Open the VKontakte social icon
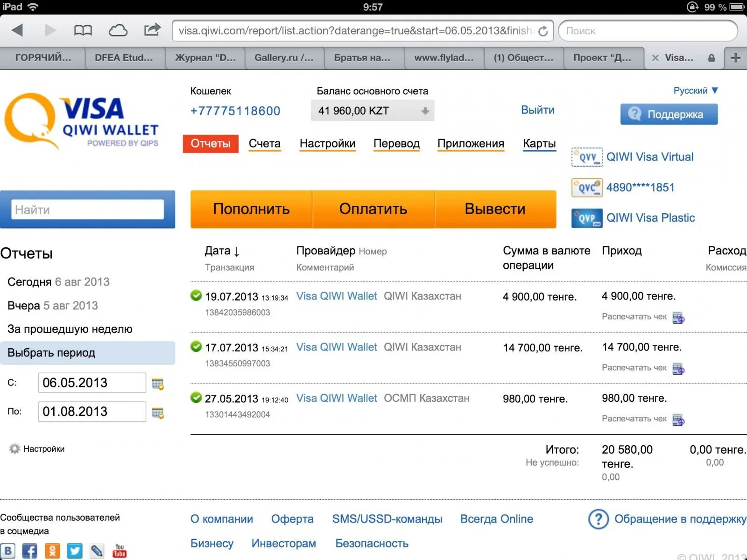Screen dimensions: 747x560 coord(8,551)
